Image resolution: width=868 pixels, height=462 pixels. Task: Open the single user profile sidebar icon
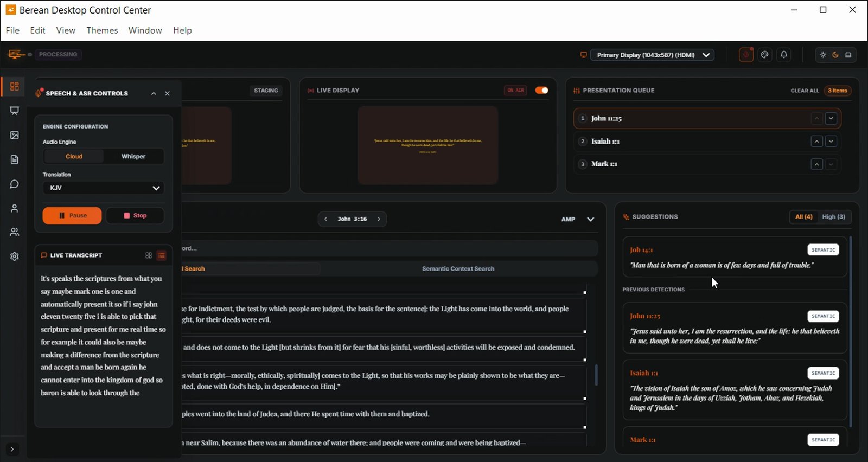[x=15, y=208]
